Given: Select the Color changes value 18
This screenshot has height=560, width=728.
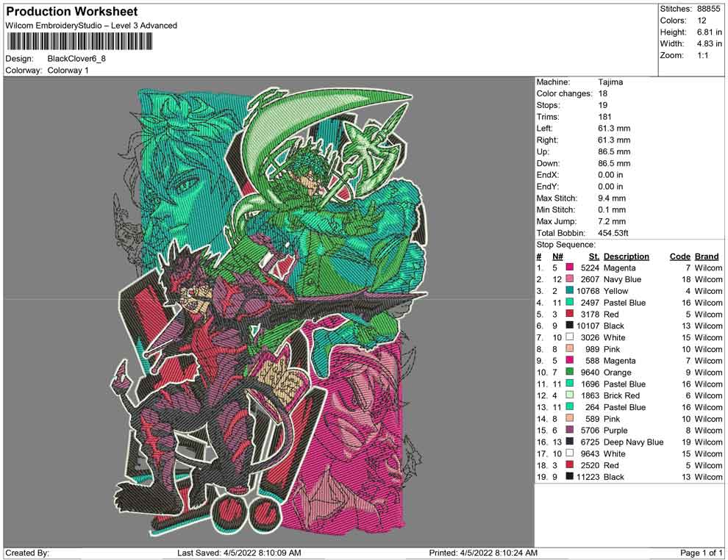Looking at the screenshot, I should 603,94.
